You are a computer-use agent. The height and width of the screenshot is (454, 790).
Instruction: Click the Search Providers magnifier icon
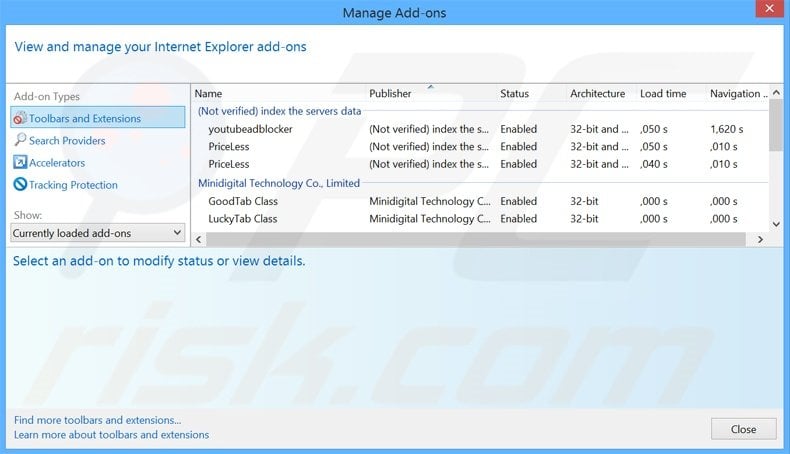(20, 141)
